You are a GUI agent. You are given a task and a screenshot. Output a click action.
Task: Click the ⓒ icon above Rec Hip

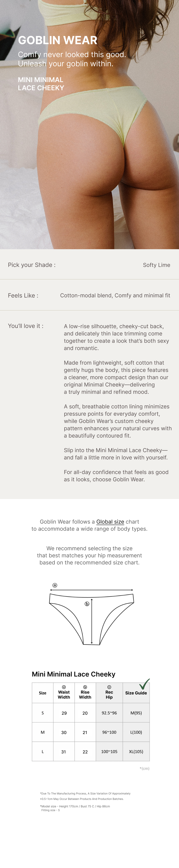tap(109, 687)
